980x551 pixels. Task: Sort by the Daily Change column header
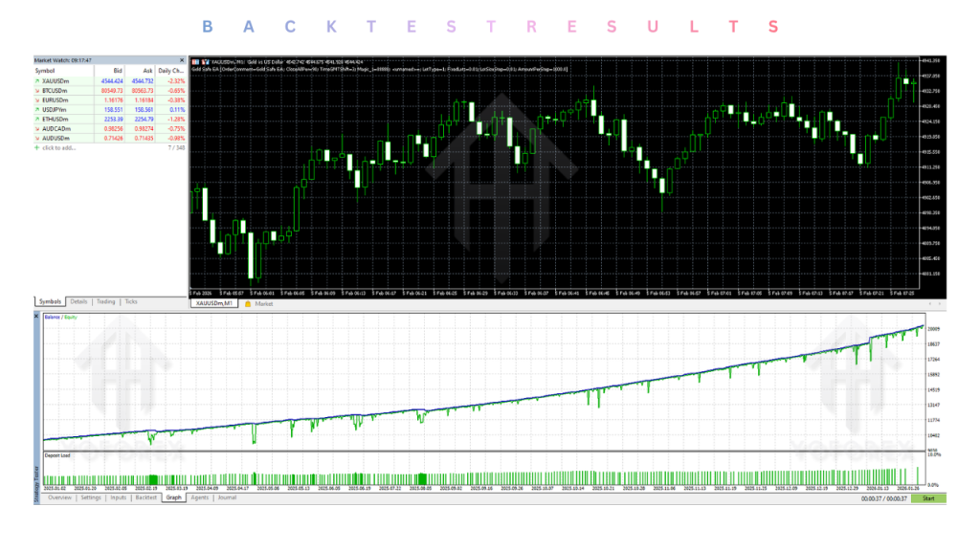pos(170,71)
